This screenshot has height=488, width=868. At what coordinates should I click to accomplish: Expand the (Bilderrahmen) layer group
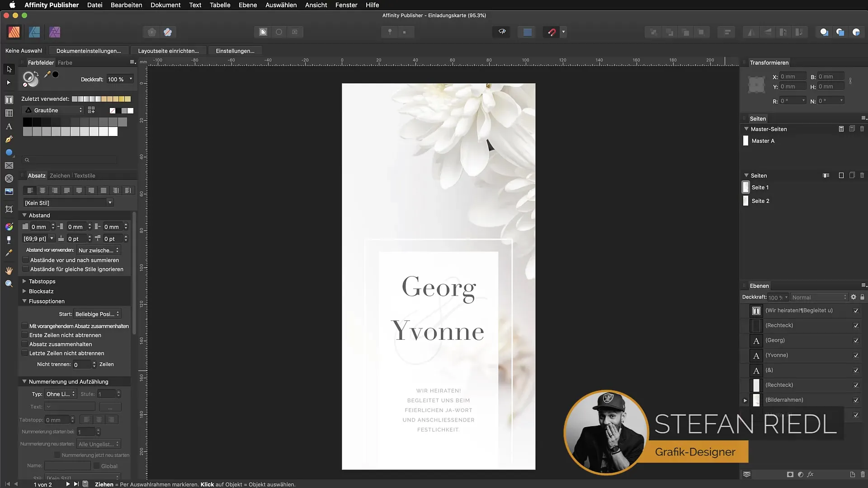click(x=745, y=400)
